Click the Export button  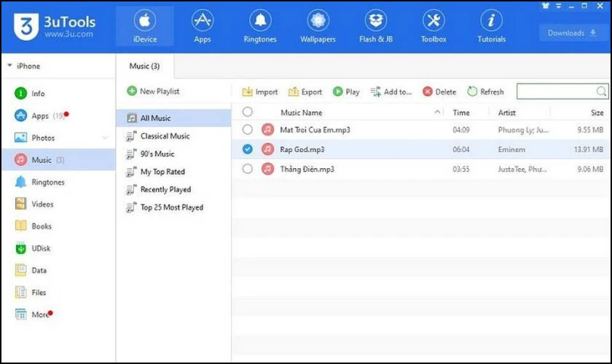click(x=305, y=92)
